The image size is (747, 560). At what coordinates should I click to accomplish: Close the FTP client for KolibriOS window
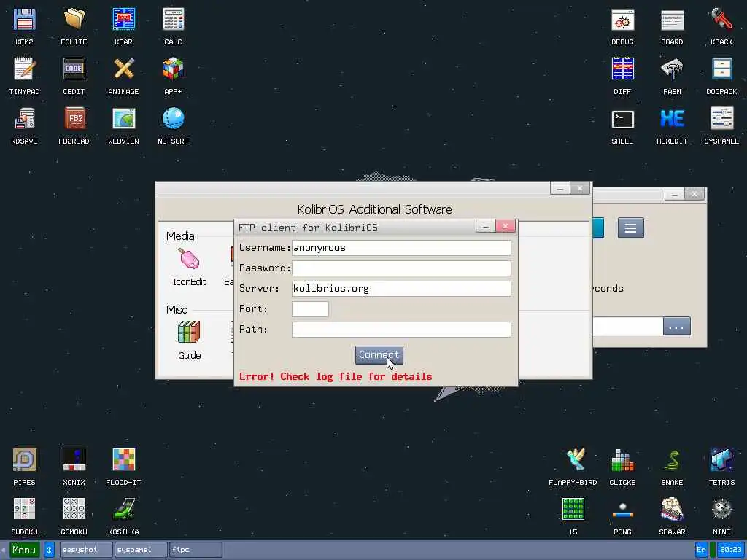coord(506,226)
